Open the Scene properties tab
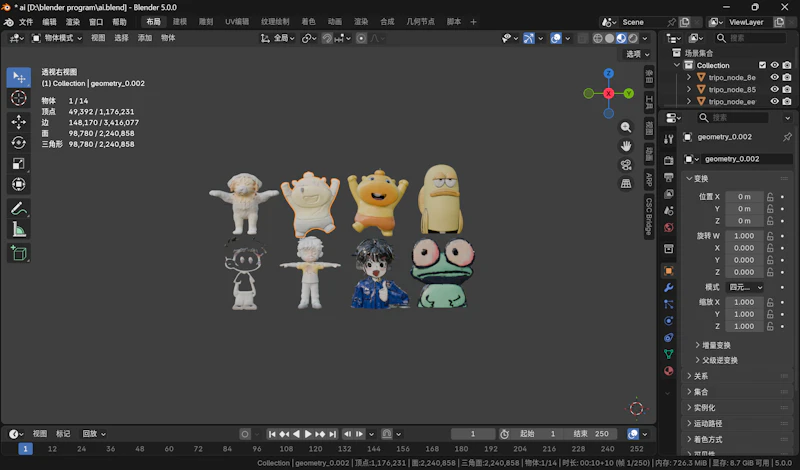Image resolution: width=800 pixels, height=470 pixels. (668, 211)
